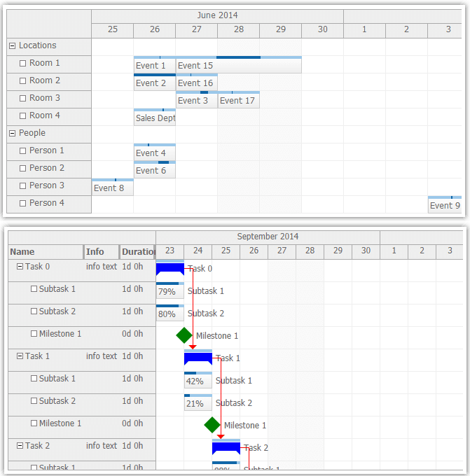470x476 pixels.
Task: Click the square icon beside Person 4
Action: [x=23, y=203]
